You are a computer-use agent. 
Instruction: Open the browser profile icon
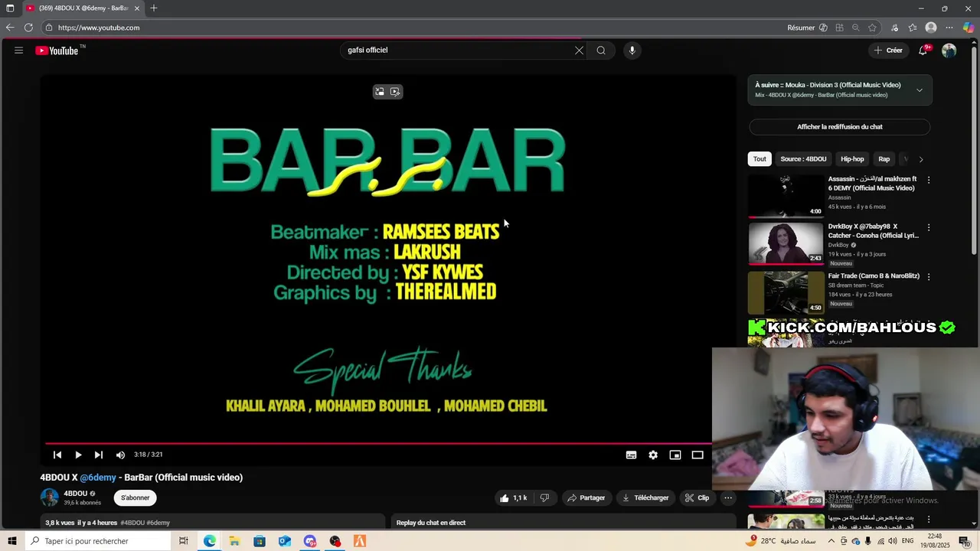pyautogui.click(x=931, y=28)
